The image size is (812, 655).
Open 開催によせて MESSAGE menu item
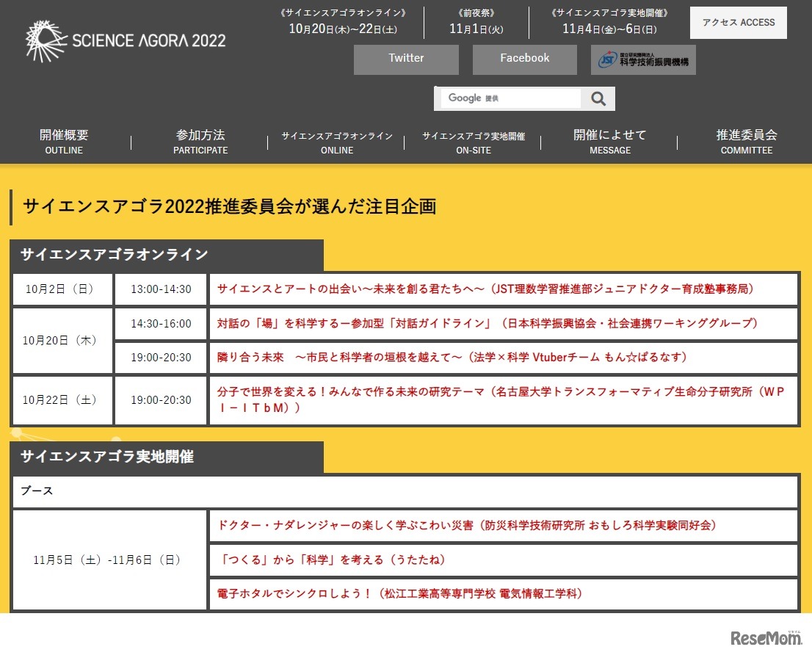(610, 142)
